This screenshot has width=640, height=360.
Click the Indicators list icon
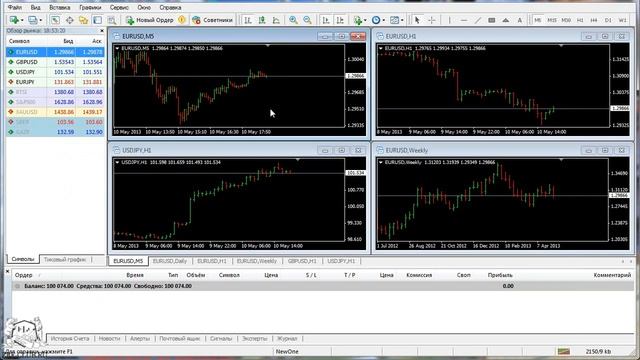click(358, 20)
